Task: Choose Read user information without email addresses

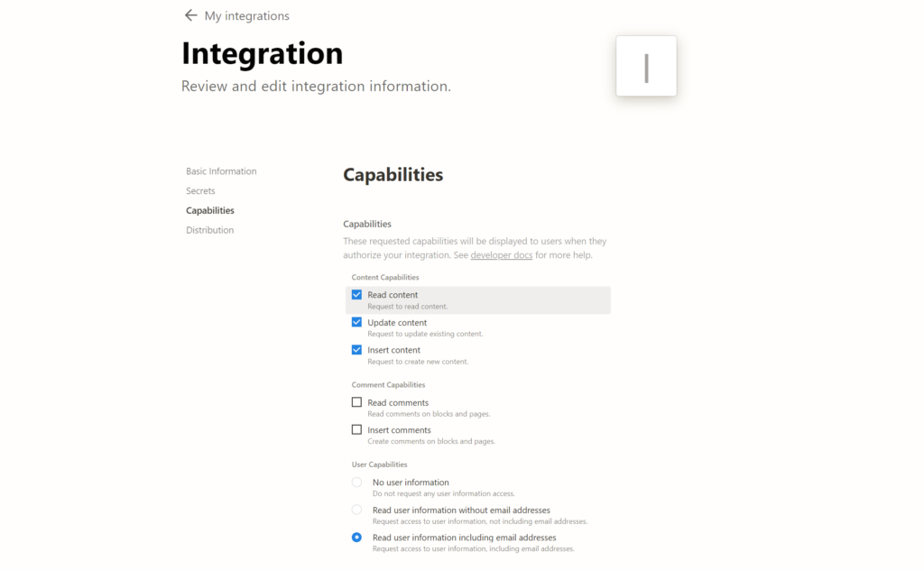Action: point(356,510)
